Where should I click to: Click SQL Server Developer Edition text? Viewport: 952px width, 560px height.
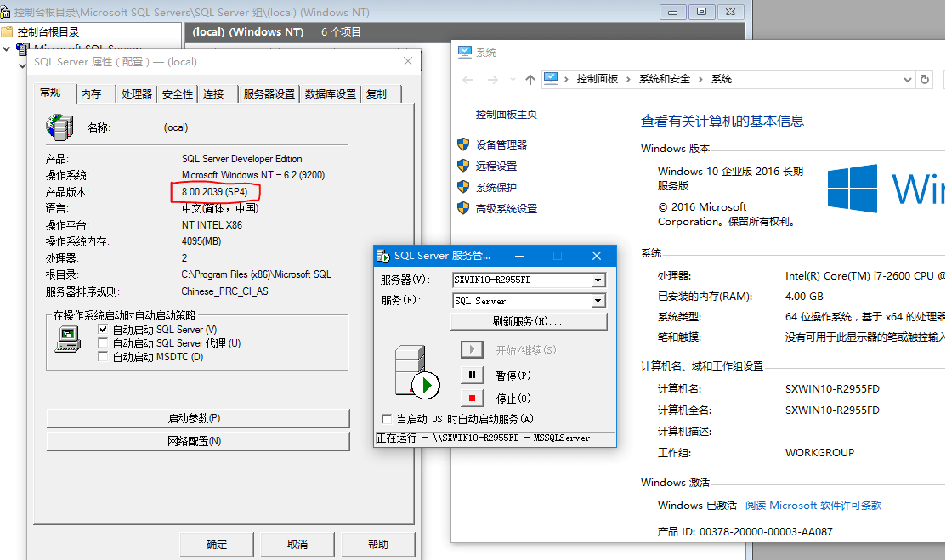coord(241,158)
